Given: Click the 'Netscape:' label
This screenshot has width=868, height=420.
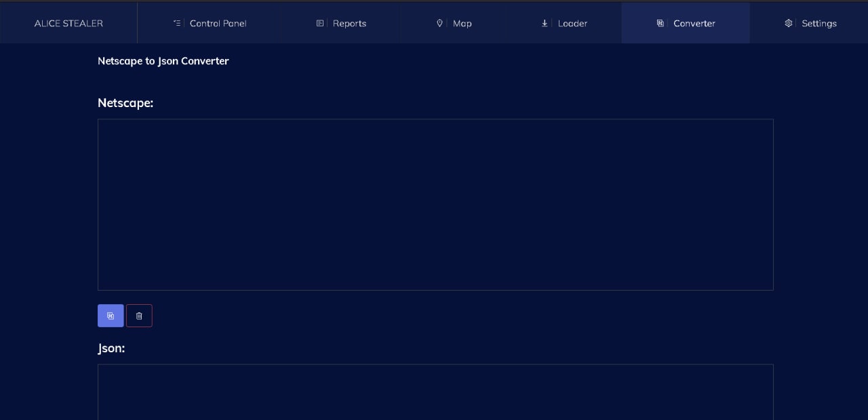Looking at the screenshot, I should (125, 103).
